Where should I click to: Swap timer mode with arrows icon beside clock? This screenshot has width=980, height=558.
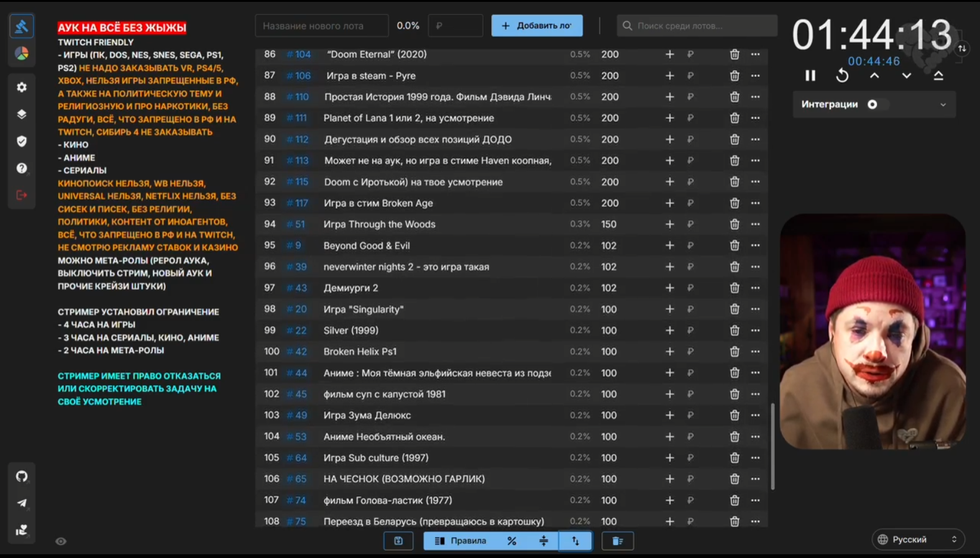[x=962, y=48]
